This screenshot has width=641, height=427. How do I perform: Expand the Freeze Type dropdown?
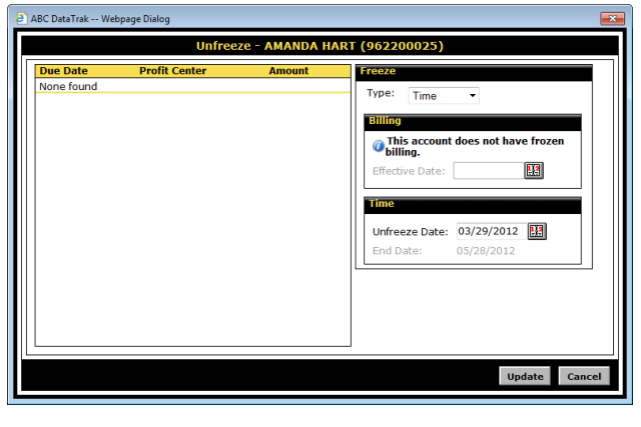click(x=445, y=96)
